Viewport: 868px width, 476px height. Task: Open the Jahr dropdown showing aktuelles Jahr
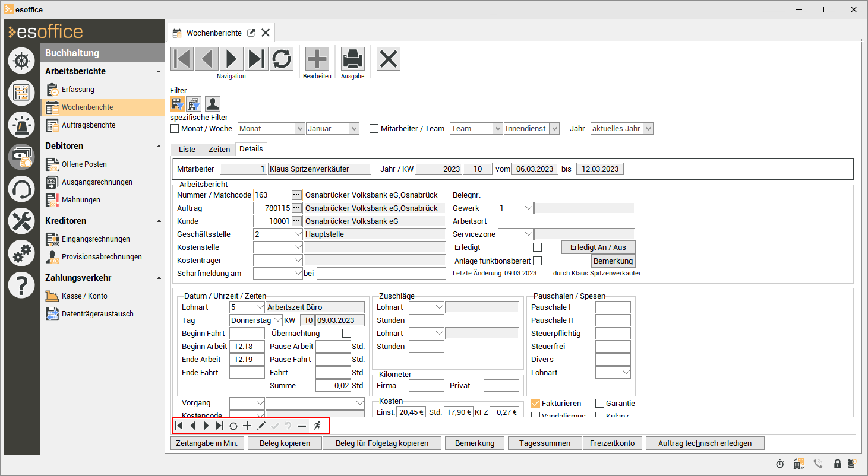tap(648, 128)
